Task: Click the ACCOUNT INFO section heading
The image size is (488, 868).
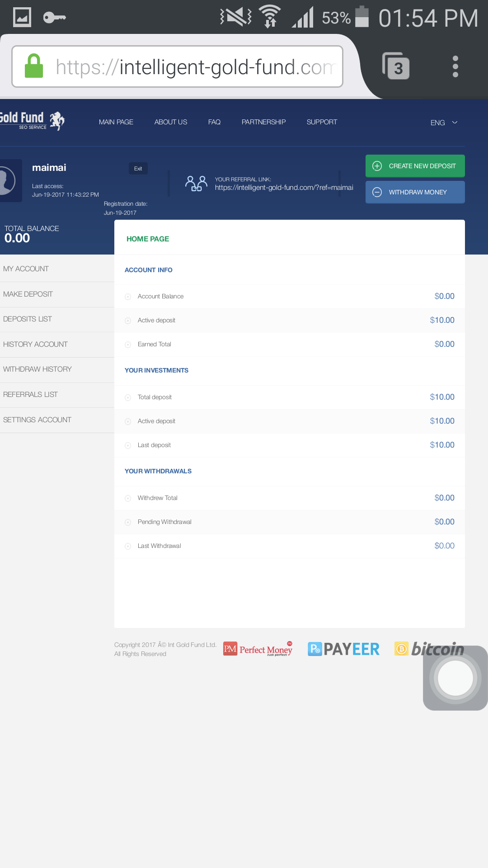Action: point(148,270)
